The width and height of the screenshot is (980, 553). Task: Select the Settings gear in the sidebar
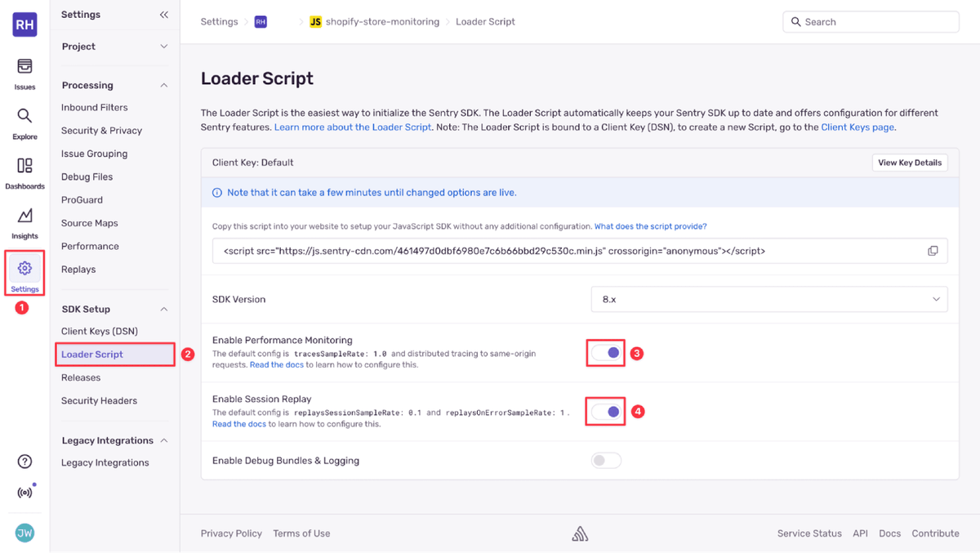click(24, 274)
